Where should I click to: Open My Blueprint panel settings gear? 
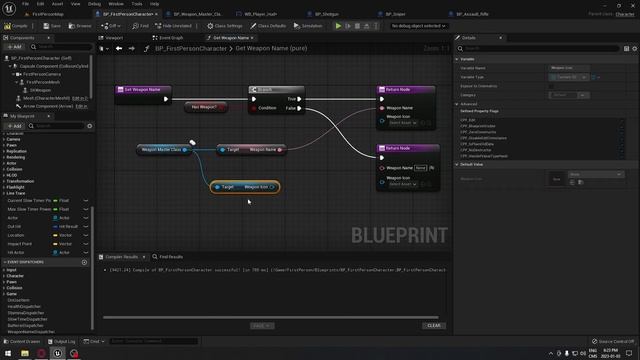[x=89, y=126]
